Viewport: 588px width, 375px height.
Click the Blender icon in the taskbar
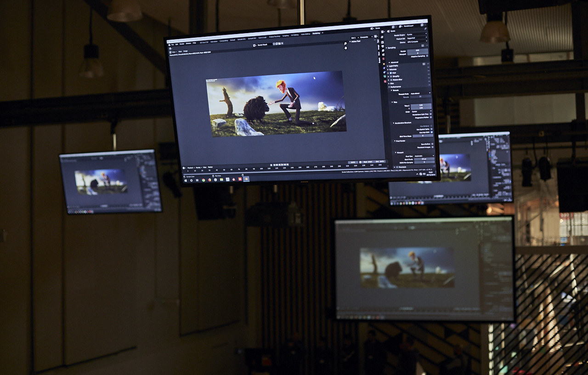pyautogui.click(x=246, y=179)
